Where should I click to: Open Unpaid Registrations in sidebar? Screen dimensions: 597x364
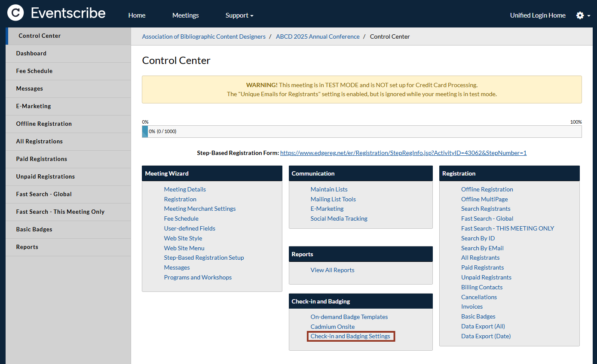point(68,177)
